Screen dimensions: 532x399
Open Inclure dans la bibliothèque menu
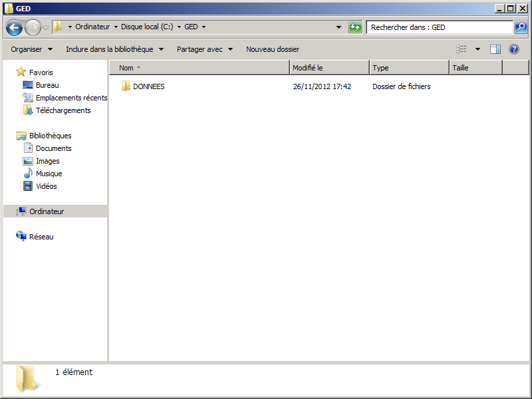(x=114, y=49)
